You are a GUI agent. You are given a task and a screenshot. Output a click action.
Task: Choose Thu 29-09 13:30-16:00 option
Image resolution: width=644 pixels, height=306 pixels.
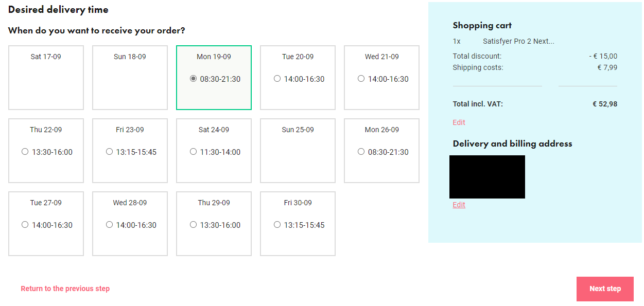(194, 225)
